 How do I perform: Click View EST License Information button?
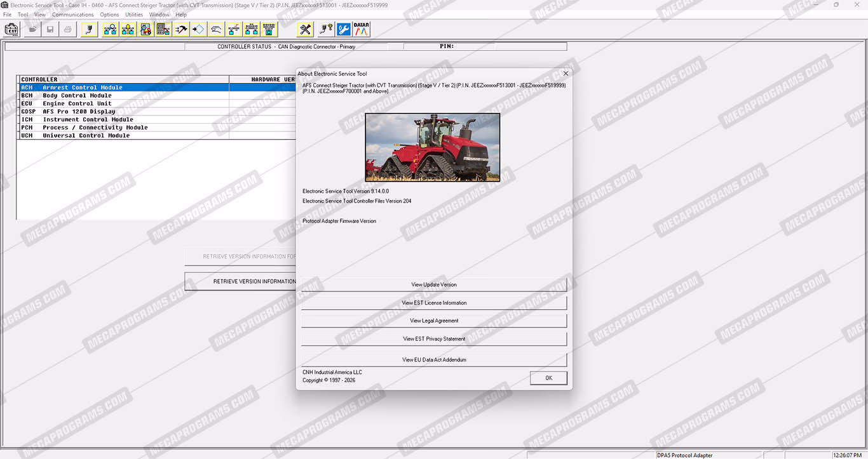434,303
